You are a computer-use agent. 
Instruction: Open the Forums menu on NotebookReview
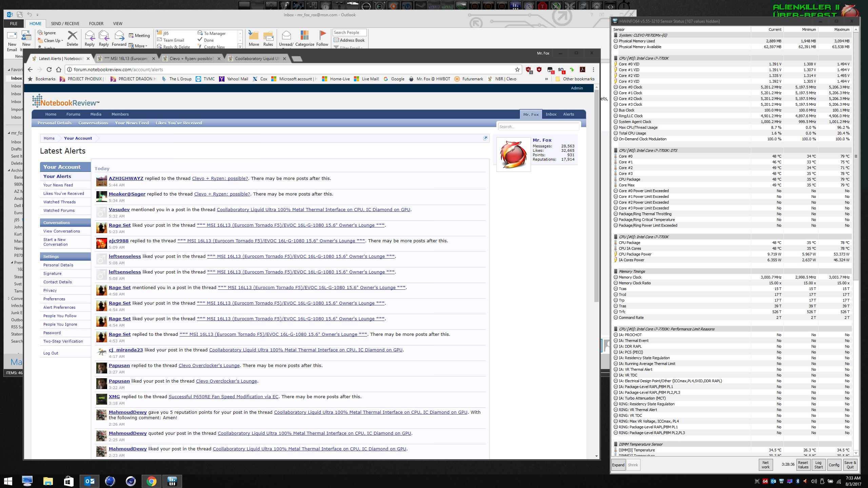coord(73,114)
